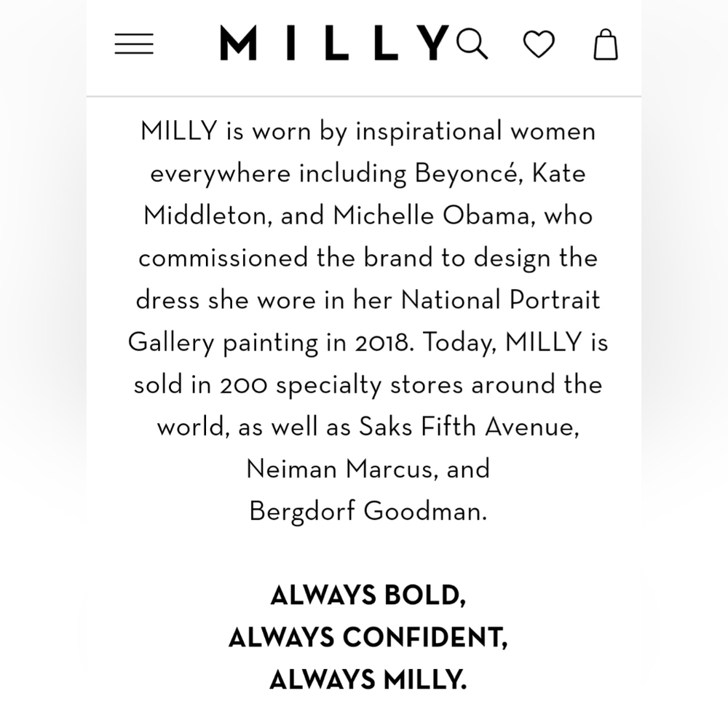Open the shopping bag icon
The height and width of the screenshot is (728, 728).
click(x=606, y=44)
